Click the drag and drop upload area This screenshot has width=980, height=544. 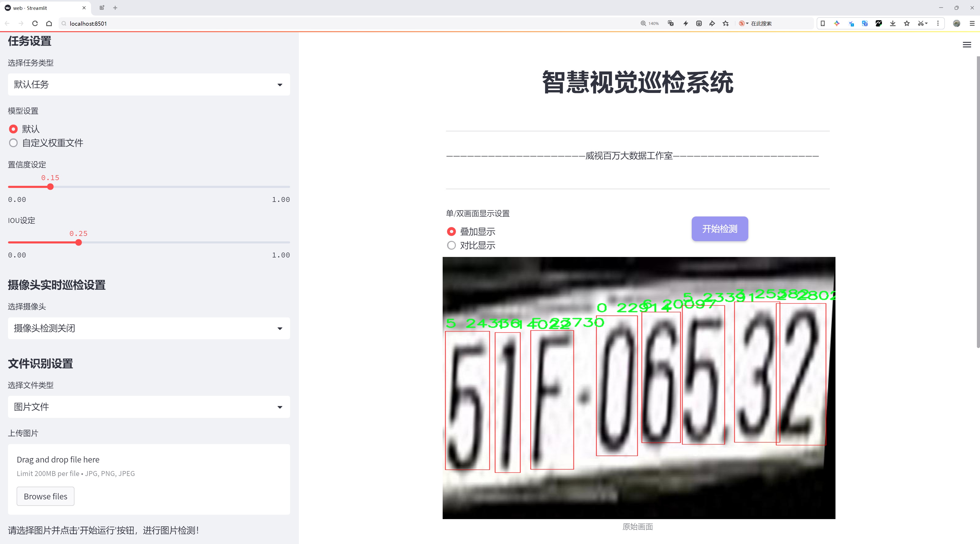(149, 479)
